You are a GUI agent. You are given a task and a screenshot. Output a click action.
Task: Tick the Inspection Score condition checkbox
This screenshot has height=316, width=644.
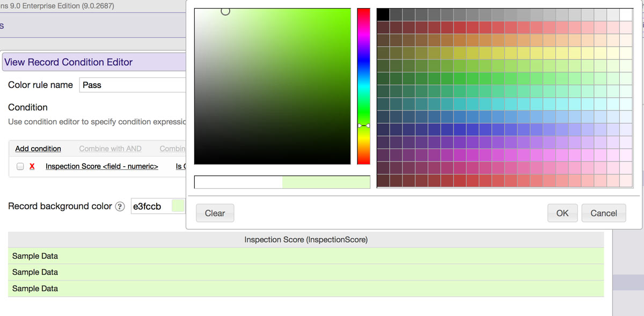point(20,167)
